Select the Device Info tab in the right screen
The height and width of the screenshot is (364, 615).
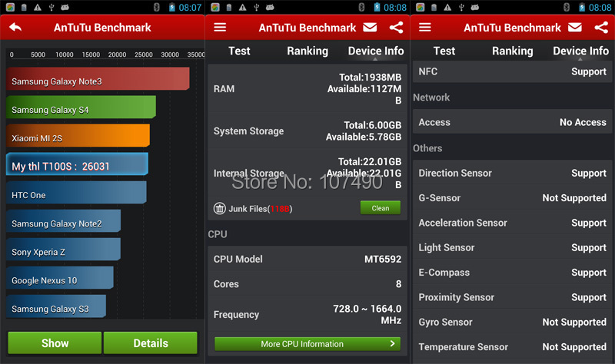pos(580,51)
